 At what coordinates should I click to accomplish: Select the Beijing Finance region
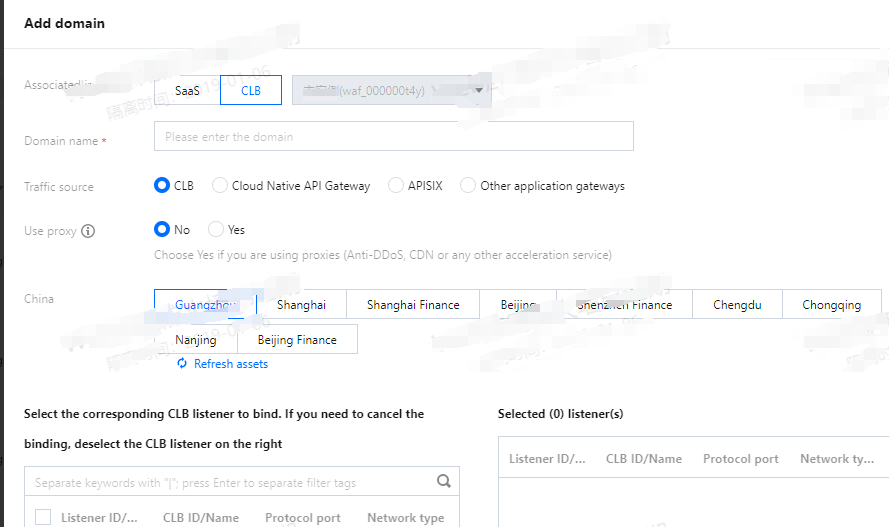coord(297,340)
